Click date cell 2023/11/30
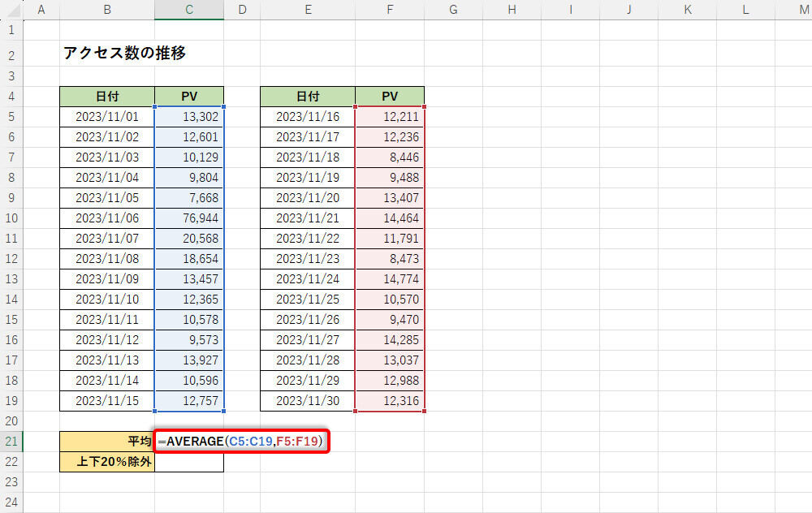The width and height of the screenshot is (812, 513). [x=308, y=401]
